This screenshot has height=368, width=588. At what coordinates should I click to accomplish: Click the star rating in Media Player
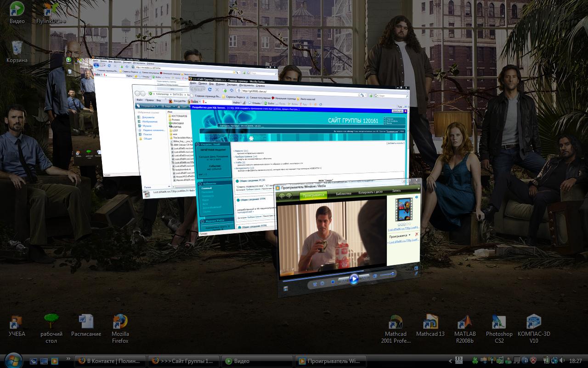pos(404,224)
